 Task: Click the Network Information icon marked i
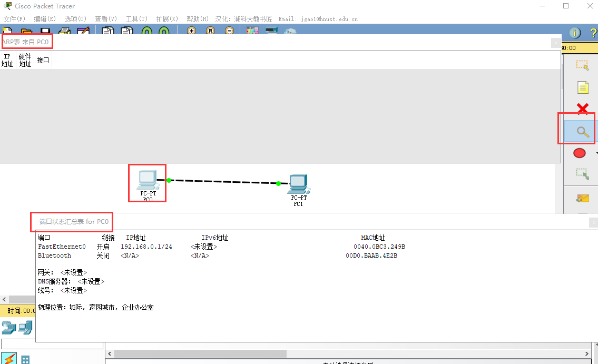click(575, 33)
